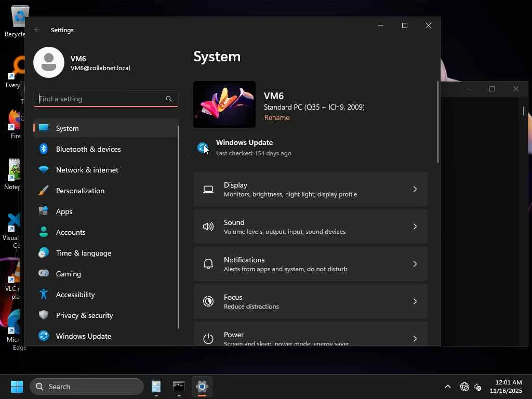The height and width of the screenshot is (399, 532).
Task: Open Sound volume levels settings
Action: coord(311,227)
